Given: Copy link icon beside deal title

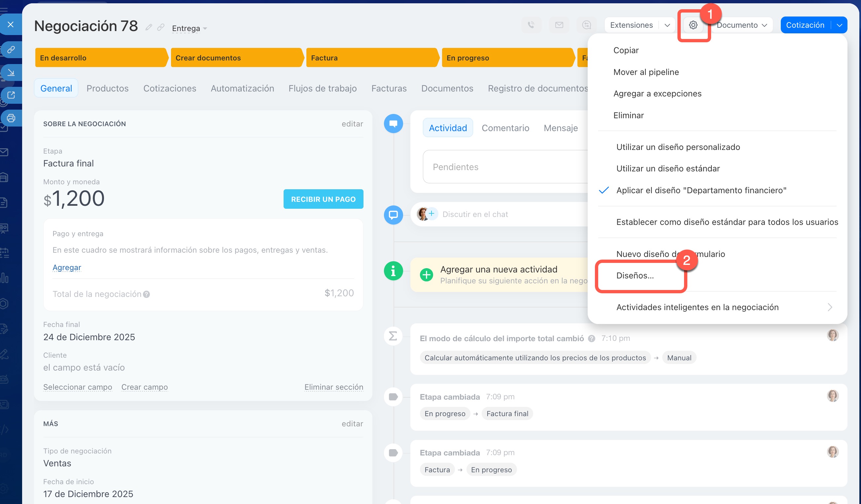Looking at the screenshot, I should coord(160,27).
